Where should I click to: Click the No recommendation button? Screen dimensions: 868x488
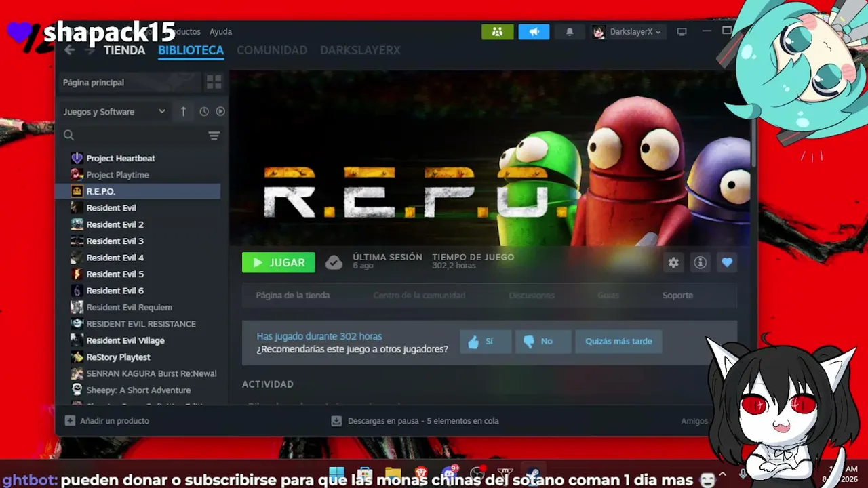(x=542, y=342)
